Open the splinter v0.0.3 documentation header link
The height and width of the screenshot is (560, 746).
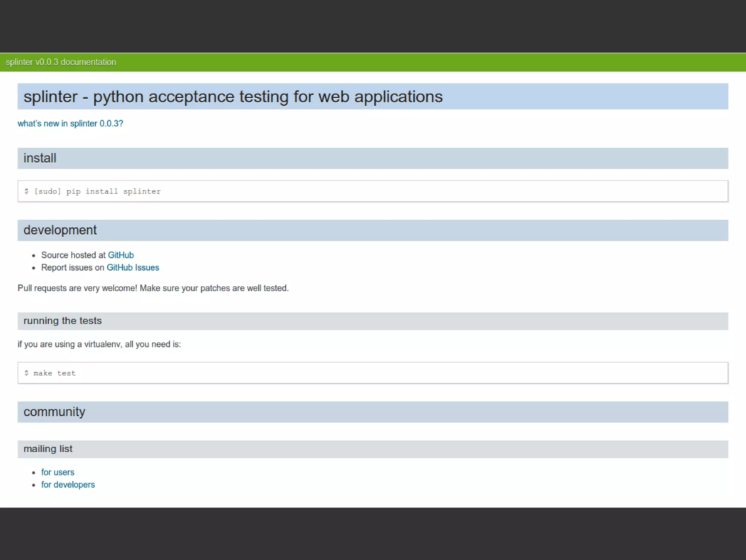[x=61, y=62]
